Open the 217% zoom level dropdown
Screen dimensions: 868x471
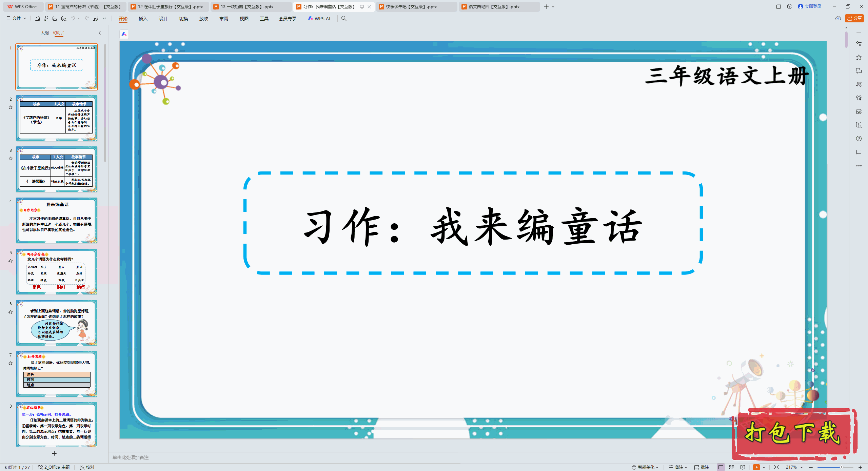[794, 467]
